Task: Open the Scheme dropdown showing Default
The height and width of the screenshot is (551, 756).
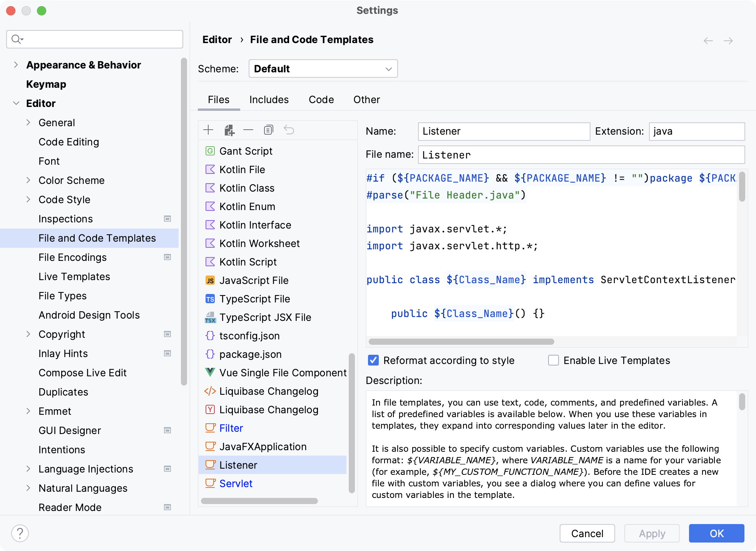Action: (323, 68)
